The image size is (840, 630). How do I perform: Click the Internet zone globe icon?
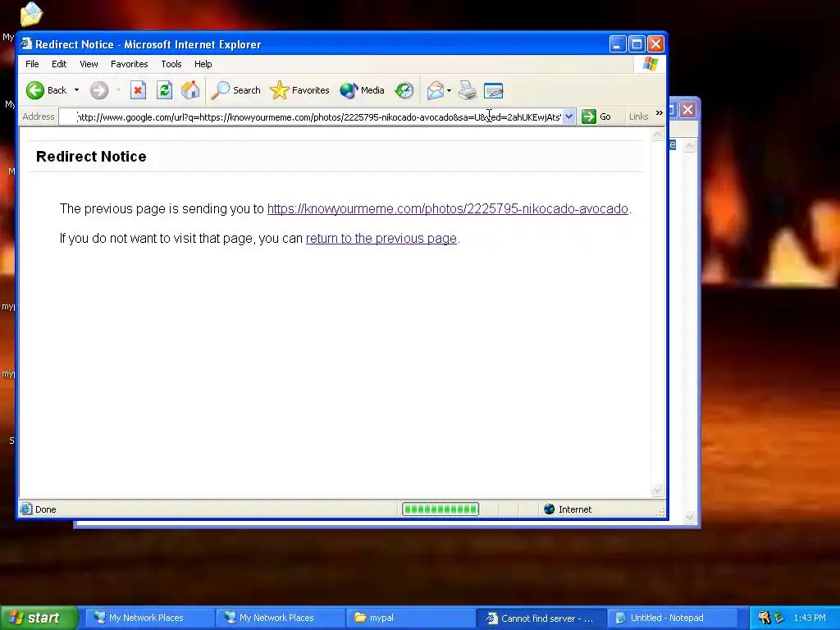point(549,509)
